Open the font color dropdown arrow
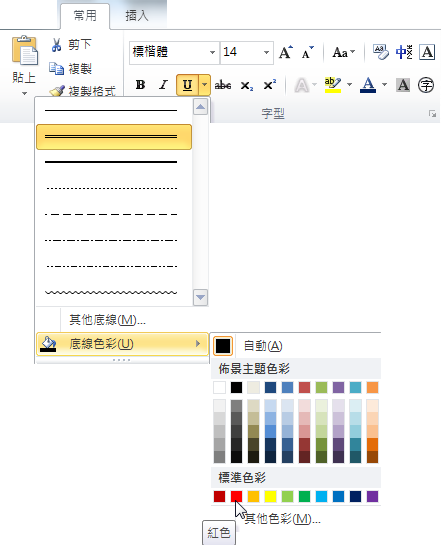 384,85
